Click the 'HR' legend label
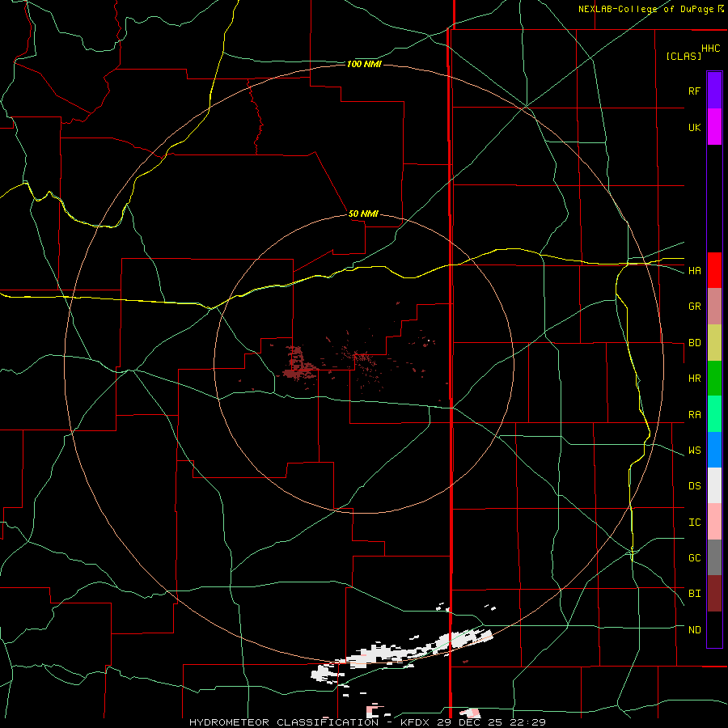 [694, 379]
